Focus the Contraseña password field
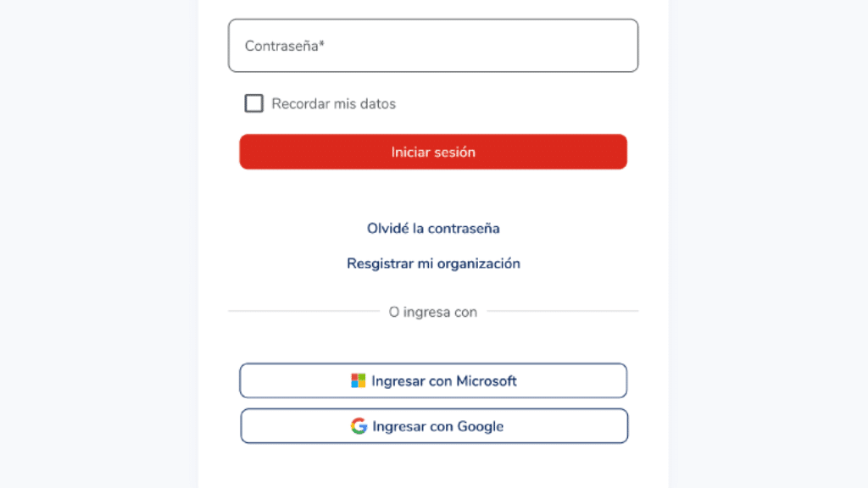Viewport: 868px width, 488px height. coord(433,46)
